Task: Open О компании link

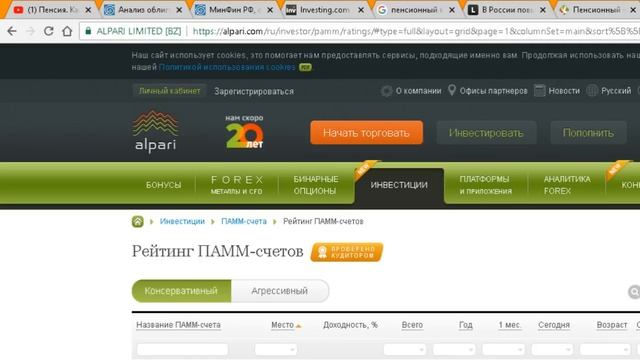Action: click(x=418, y=91)
